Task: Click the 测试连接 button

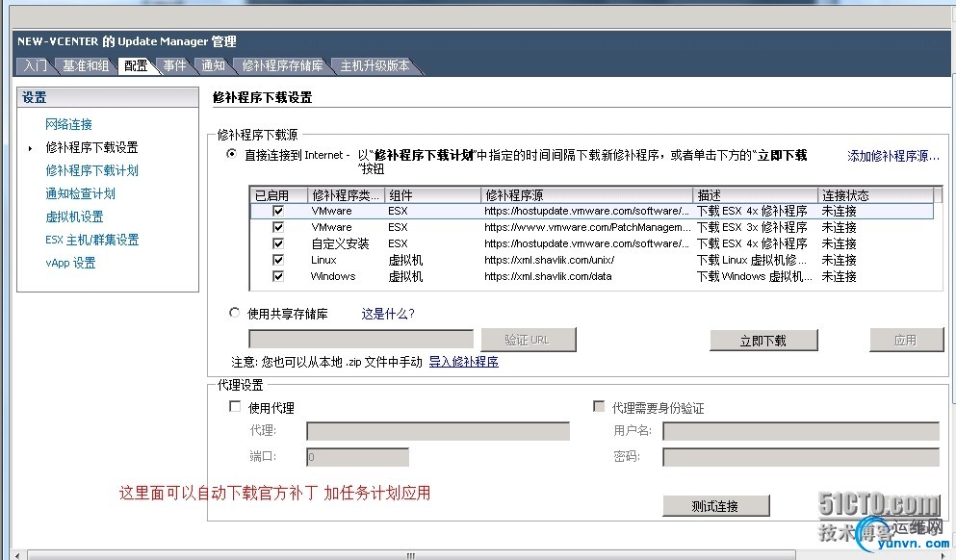Action: coord(715,506)
